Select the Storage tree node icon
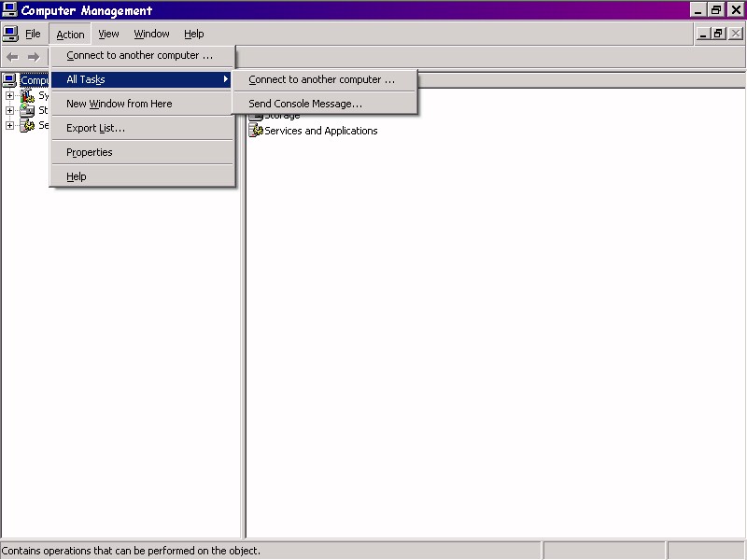Image resolution: width=747 pixels, height=560 pixels. click(27, 110)
